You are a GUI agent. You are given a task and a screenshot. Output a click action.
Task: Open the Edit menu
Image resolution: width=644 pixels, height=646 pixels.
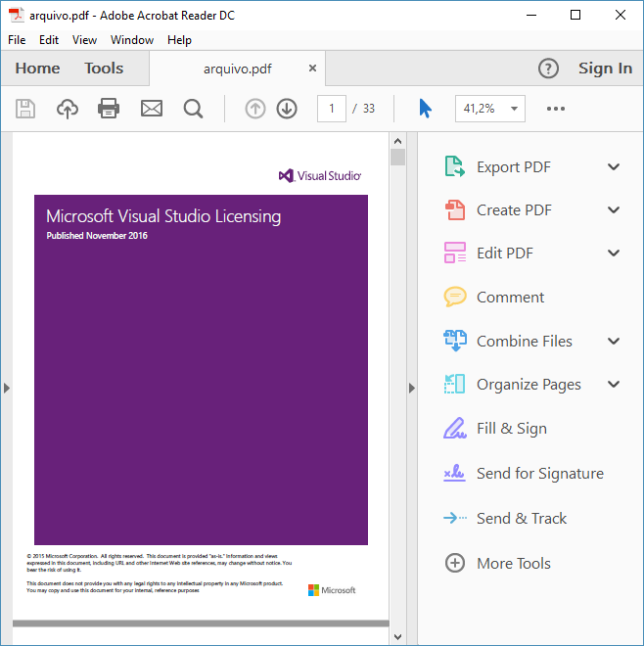[x=49, y=40]
